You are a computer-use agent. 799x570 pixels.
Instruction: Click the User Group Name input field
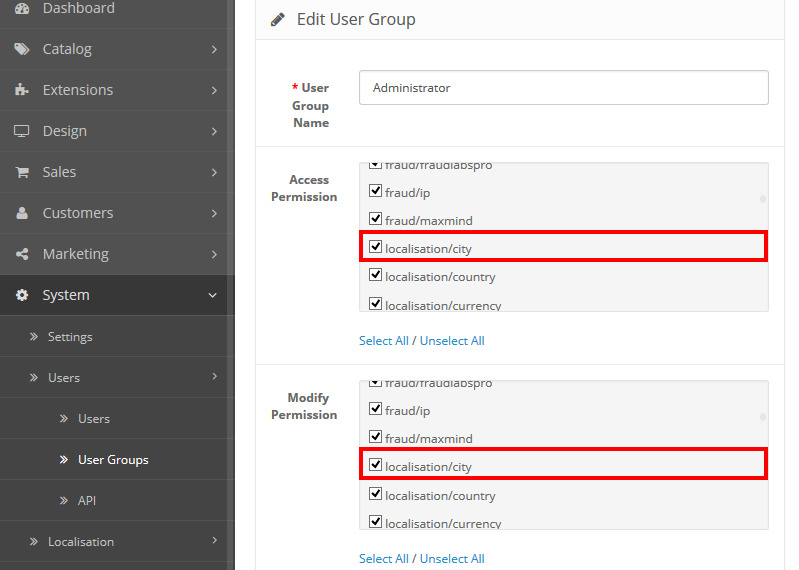(563, 88)
